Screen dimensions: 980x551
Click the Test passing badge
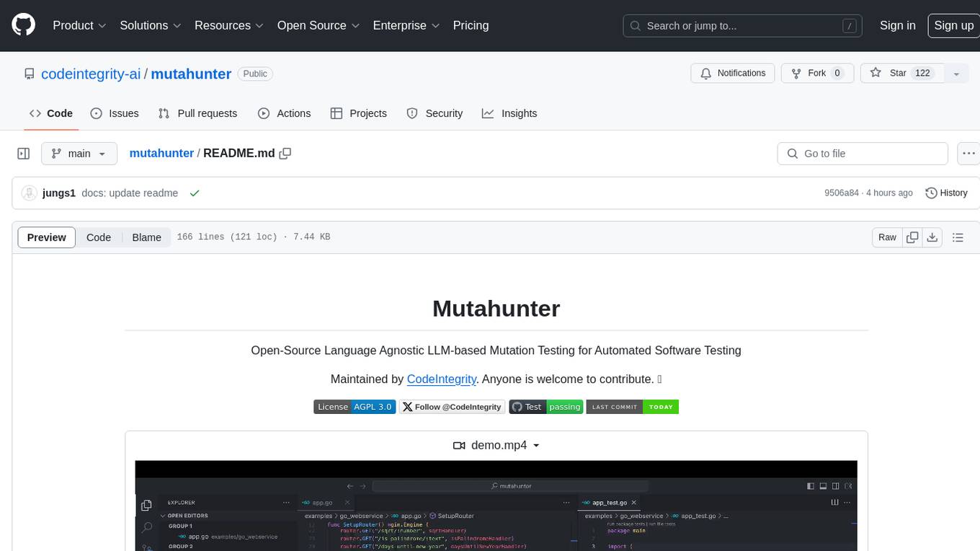(x=546, y=407)
